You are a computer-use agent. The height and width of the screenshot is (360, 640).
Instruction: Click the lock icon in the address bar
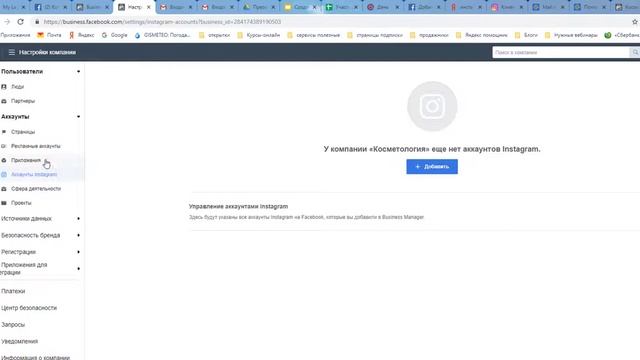coord(37,22)
